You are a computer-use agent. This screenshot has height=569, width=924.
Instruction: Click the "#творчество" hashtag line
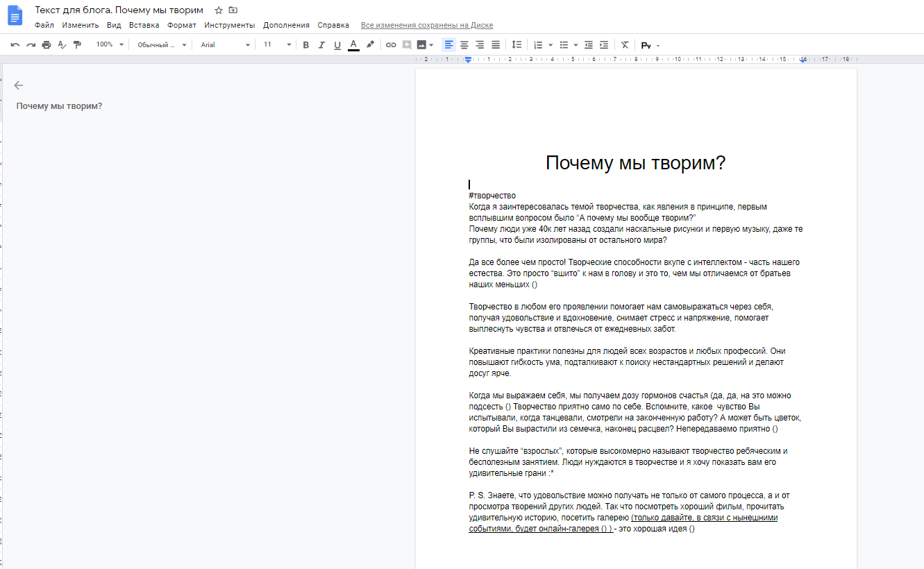point(492,196)
